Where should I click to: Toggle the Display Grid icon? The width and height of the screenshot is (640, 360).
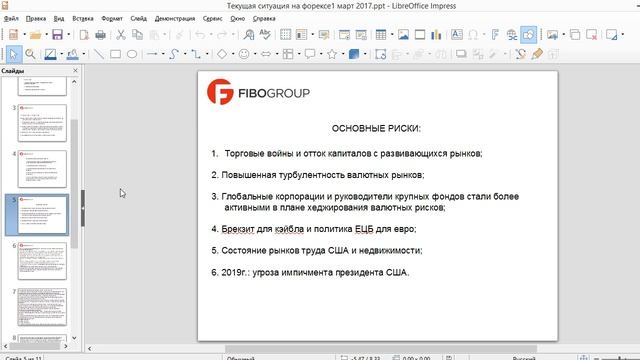point(285,35)
